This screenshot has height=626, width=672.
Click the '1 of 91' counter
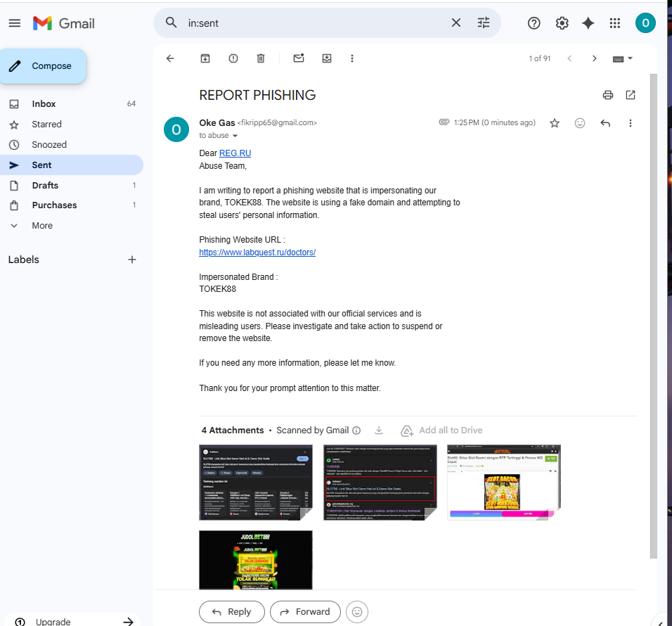tap(540, 58)
